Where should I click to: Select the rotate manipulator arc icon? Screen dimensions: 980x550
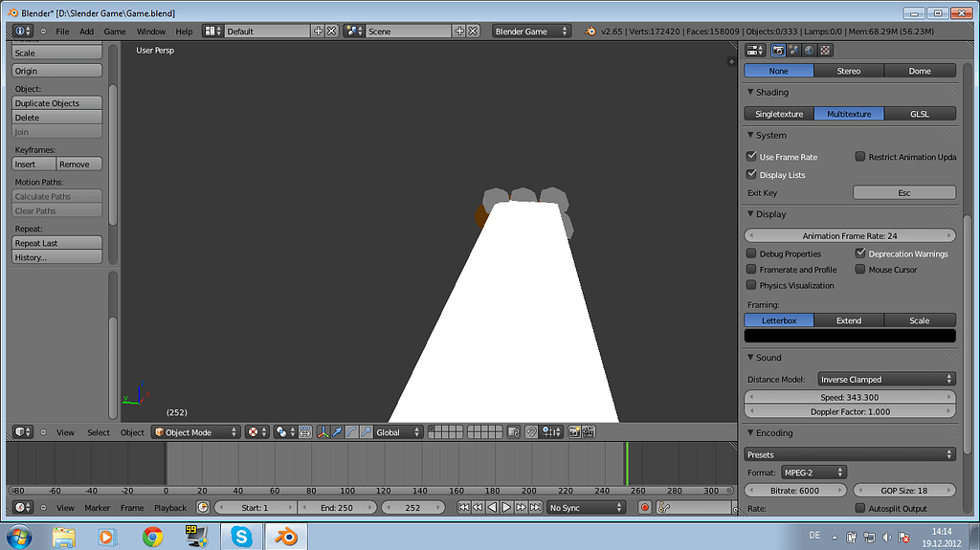pos(352,432)
